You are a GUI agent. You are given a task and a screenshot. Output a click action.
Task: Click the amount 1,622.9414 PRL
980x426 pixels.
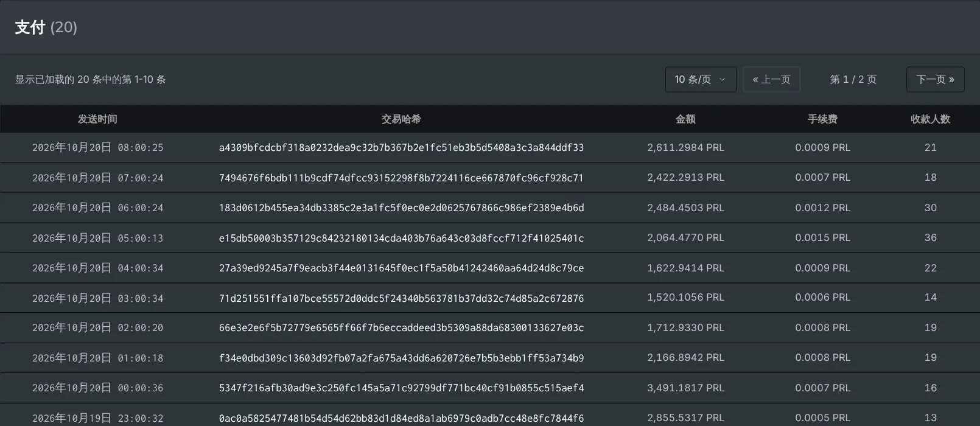coord(685,268)
